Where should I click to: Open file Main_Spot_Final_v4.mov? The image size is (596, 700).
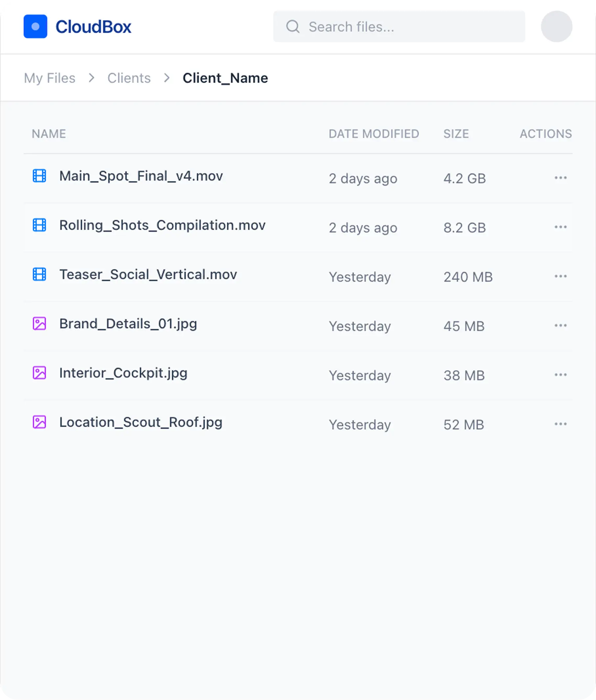pos(141,176)
